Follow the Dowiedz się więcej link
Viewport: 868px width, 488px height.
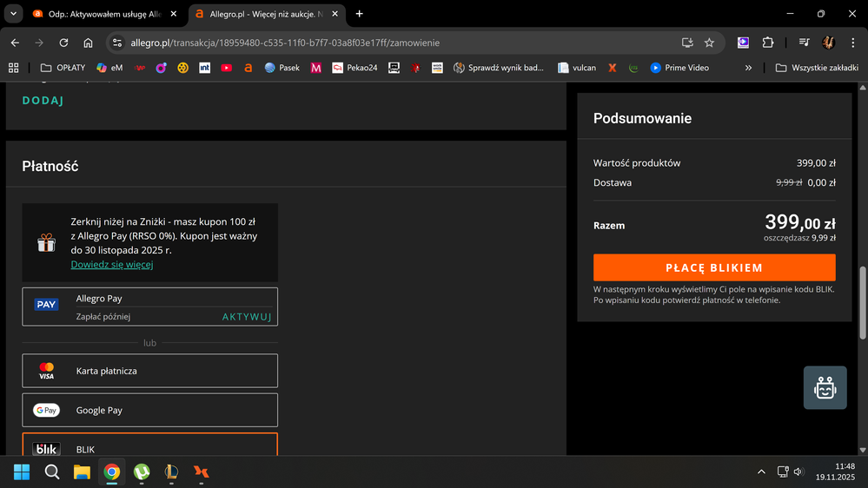(112, 264)
